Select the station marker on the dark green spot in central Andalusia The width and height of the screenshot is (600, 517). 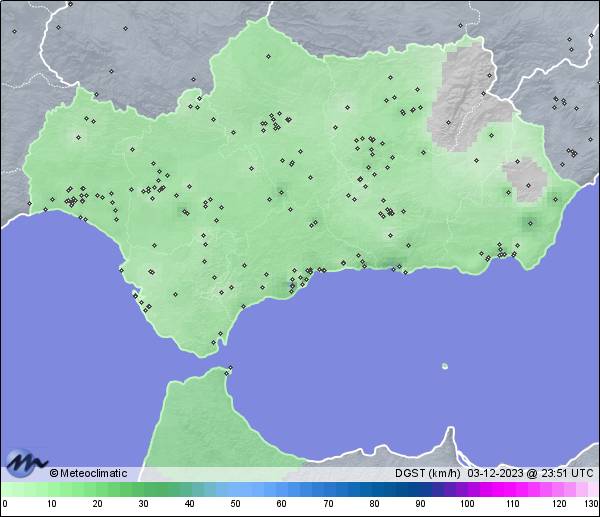coord(282,192)
